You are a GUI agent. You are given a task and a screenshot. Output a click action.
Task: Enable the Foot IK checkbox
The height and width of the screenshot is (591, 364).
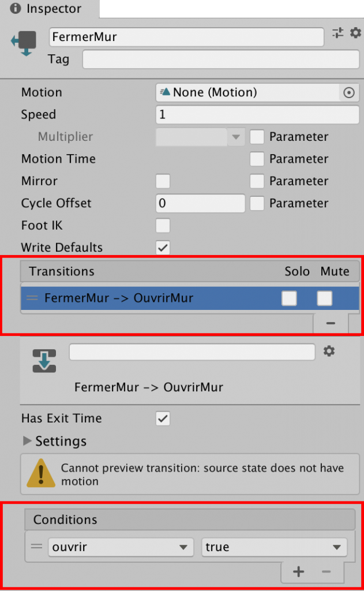click(x=163, y=226)
